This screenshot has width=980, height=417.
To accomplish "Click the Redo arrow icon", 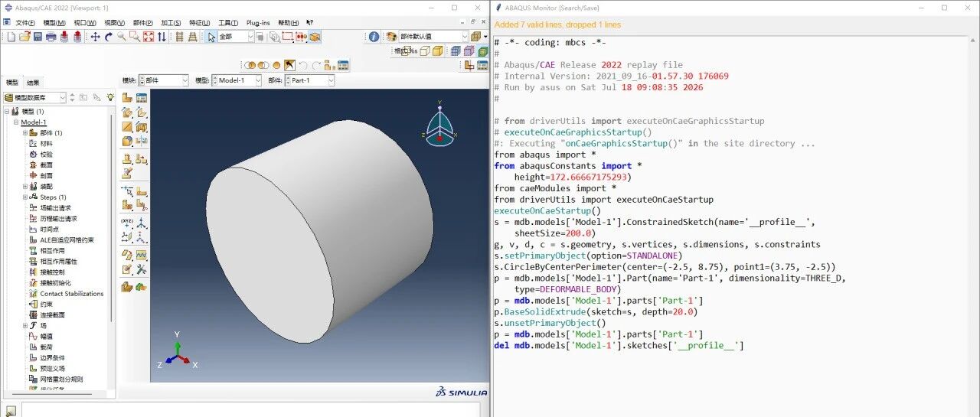I will click(x=316, y=66).
